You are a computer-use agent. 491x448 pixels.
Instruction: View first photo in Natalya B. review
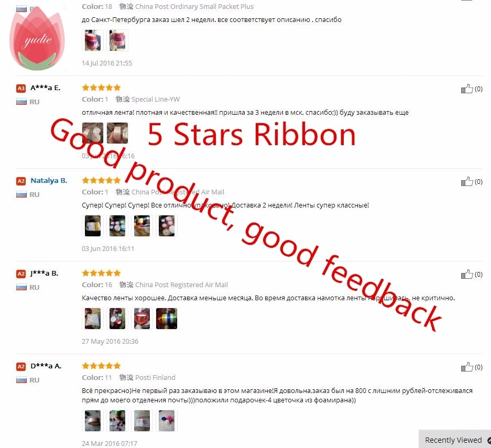point(93,226)
